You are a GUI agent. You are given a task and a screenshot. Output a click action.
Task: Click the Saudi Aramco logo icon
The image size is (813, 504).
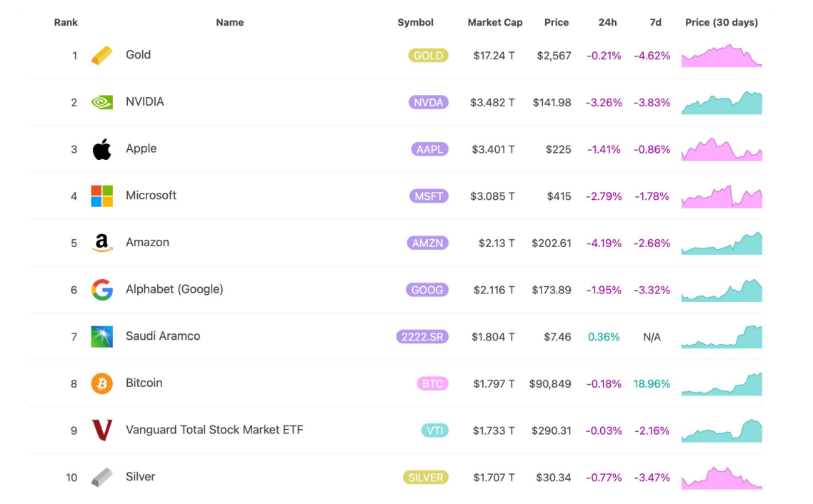tap(101, 337)
